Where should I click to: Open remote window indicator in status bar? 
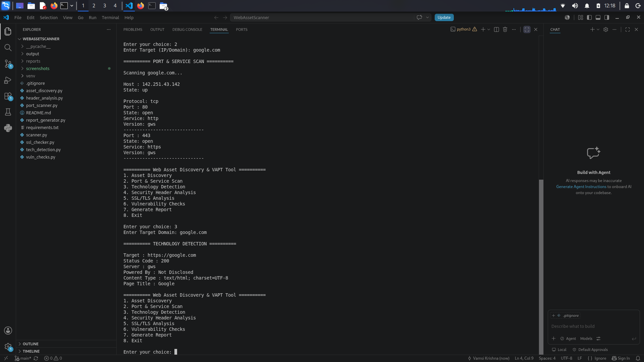(x=6, y=358)
